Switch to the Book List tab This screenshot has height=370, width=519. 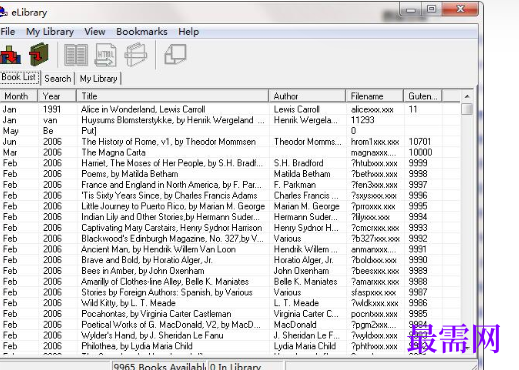tap(20, 77)
